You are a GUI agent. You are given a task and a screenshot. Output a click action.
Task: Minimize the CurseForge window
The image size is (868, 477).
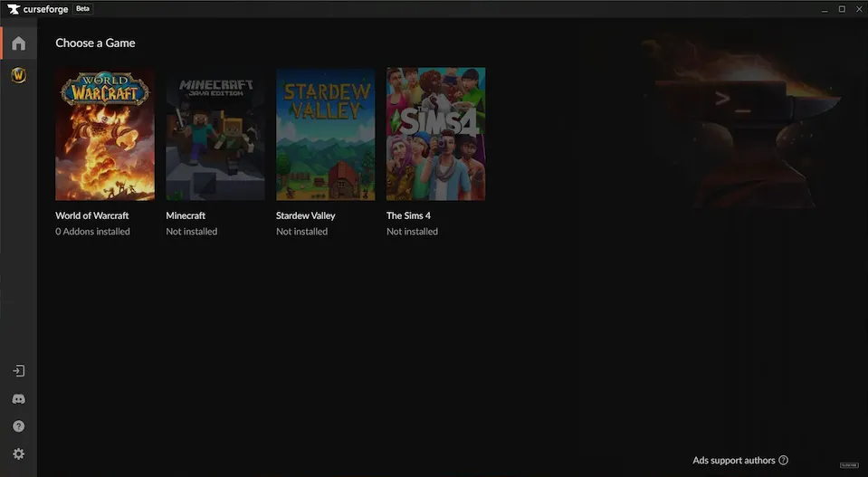tap(823, 9)
